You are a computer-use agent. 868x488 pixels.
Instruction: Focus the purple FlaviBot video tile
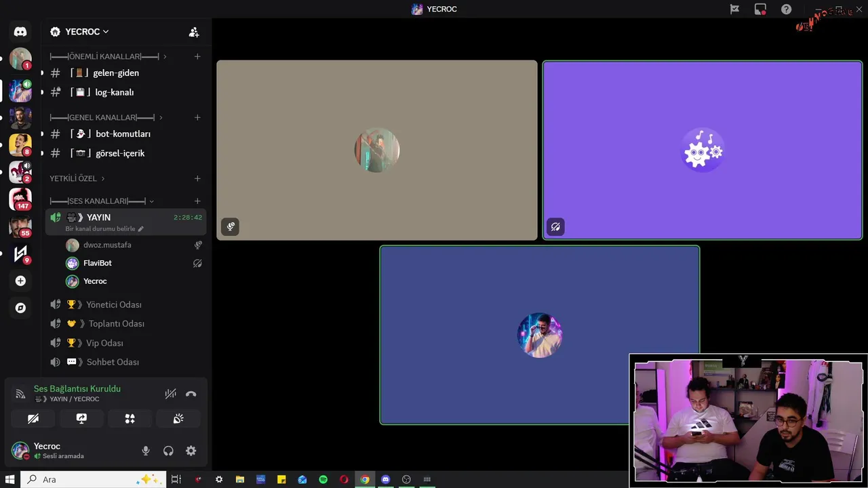click(703, 150)
